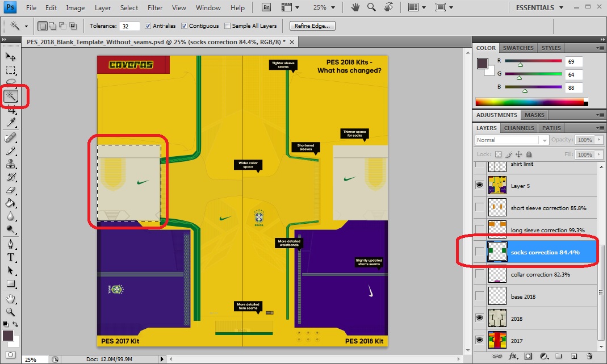
Task: Select the Dodge tool
Action: click(10, 229)
